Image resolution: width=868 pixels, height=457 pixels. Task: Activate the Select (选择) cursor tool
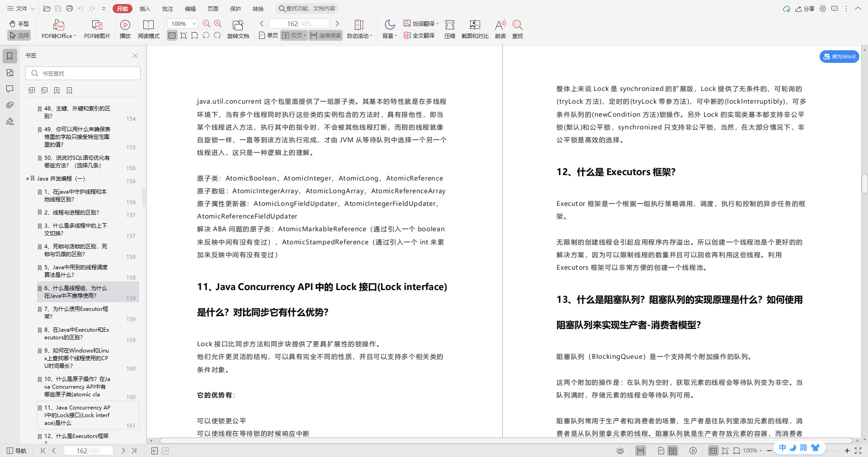(19, 35)
